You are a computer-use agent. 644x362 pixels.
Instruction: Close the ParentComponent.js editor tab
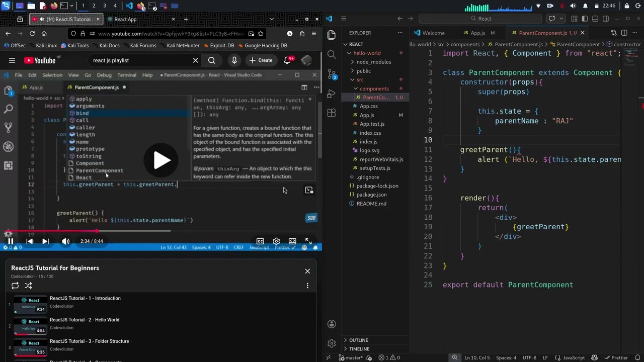coord(582,33)
